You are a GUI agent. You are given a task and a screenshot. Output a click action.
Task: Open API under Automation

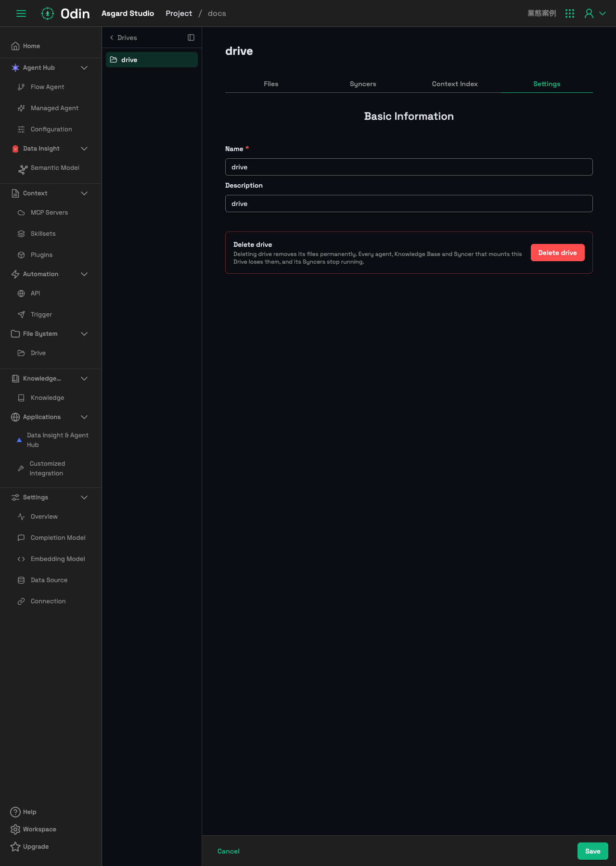(35, 293)
